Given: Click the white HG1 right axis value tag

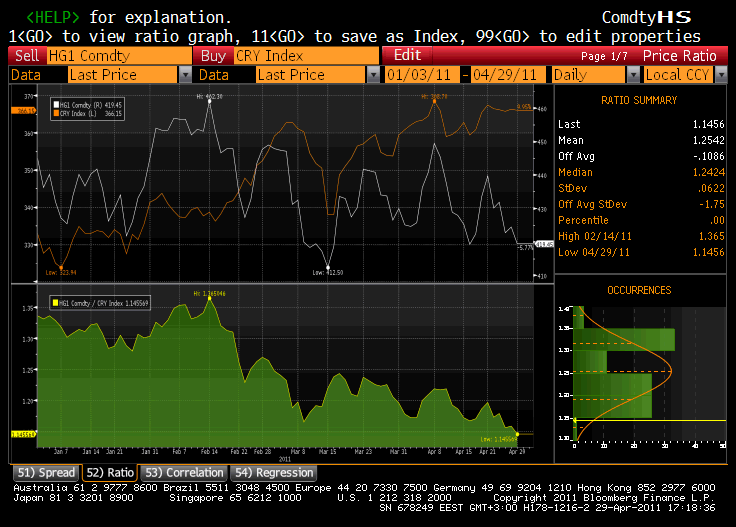Looking at the screenshot, I should 544,244.
